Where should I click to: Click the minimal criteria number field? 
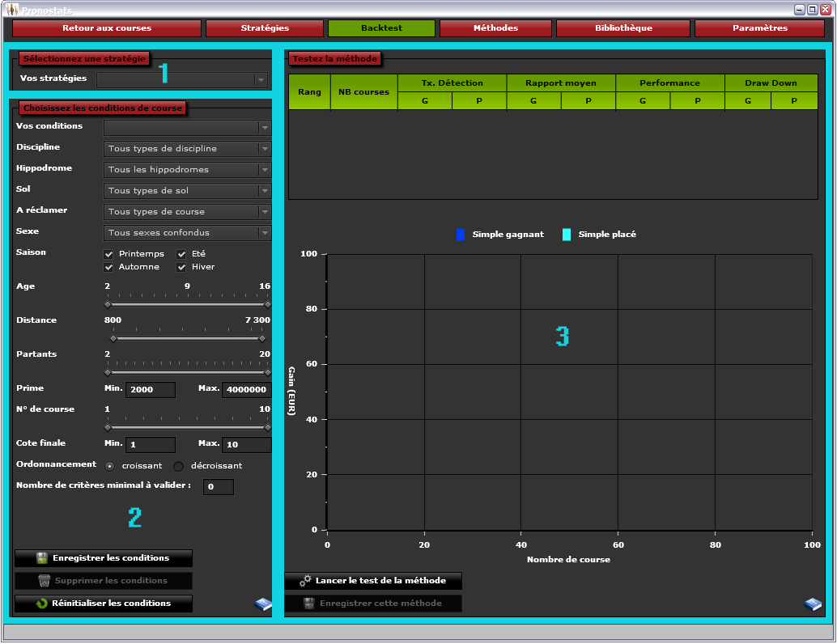(219, 487)
